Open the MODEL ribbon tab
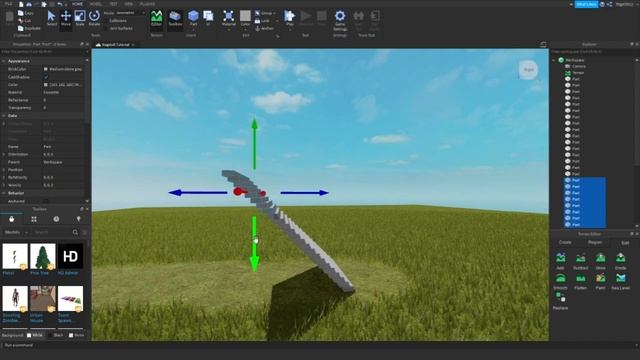 pos(96,4)
